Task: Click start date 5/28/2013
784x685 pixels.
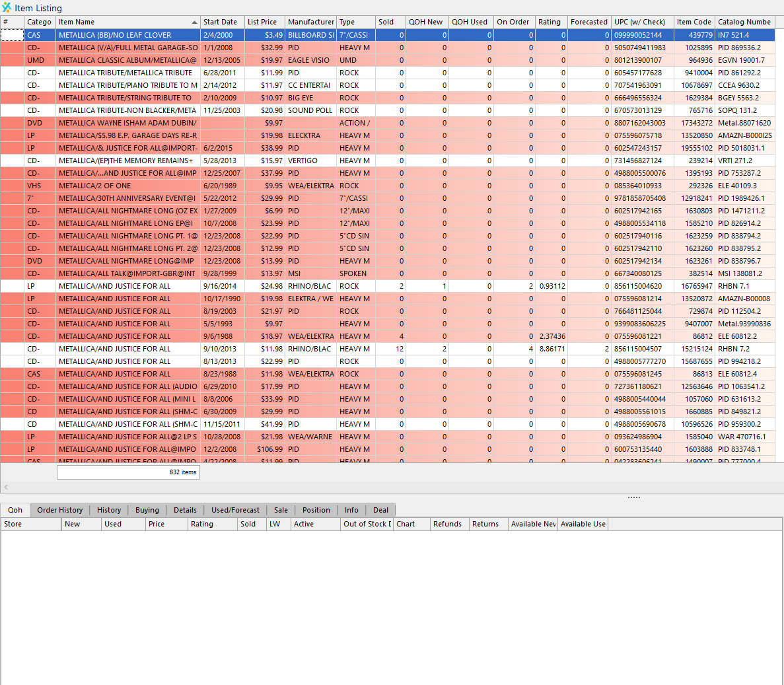Action: point(222,161)
